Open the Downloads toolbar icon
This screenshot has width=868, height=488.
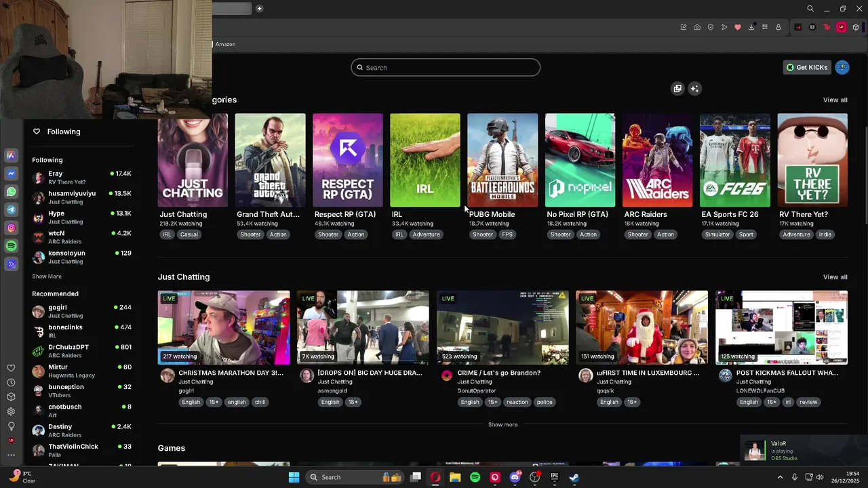[x=751, y=27]
